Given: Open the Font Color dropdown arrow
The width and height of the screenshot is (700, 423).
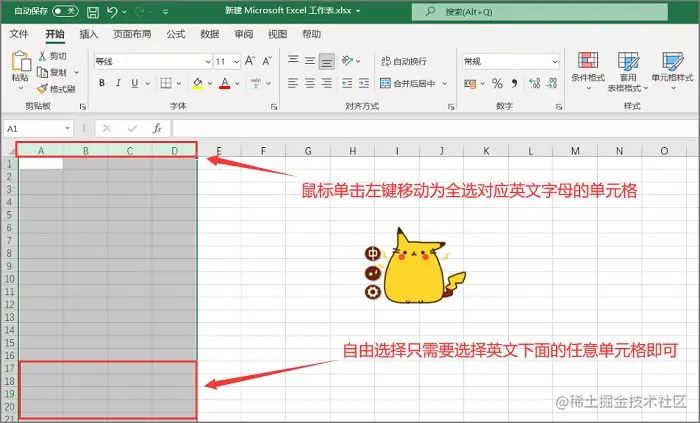Looking at the screenshot, I should click(x=237, y=83).
